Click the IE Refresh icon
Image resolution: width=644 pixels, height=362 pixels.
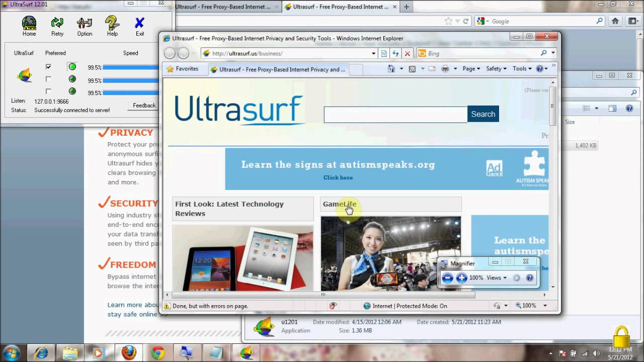[x=396, y=53]
